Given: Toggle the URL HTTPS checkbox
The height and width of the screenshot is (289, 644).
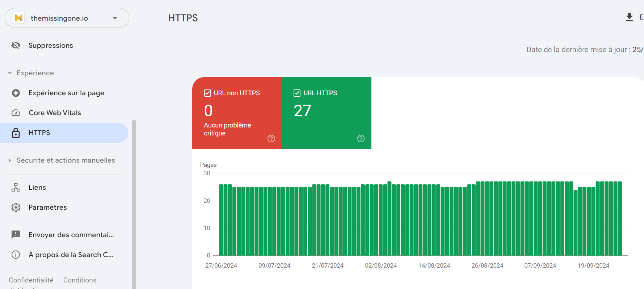Looking at the screenshot, I should coord(297,93).
